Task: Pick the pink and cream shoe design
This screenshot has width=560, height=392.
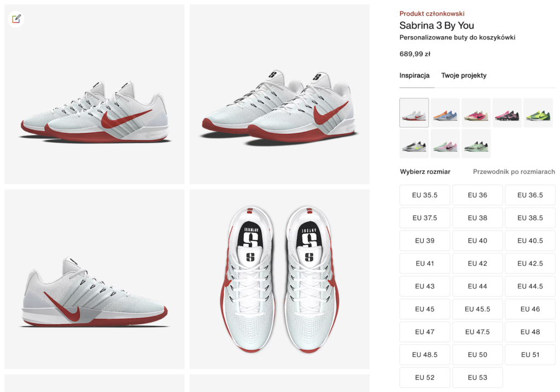Action: click(476, 113)
